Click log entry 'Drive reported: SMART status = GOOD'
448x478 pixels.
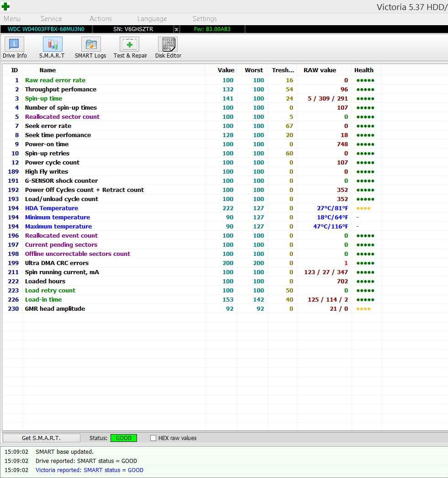86,461
